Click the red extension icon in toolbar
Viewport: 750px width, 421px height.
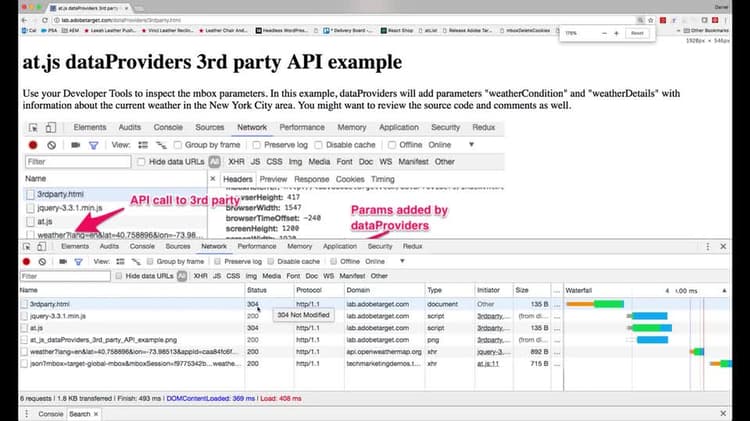click(663, 20)
